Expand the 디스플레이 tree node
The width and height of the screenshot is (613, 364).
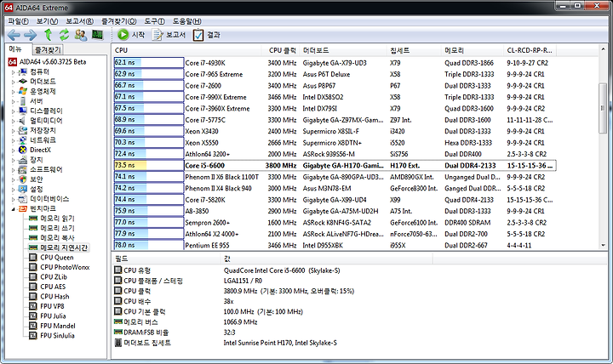click(x=13, y=111)
